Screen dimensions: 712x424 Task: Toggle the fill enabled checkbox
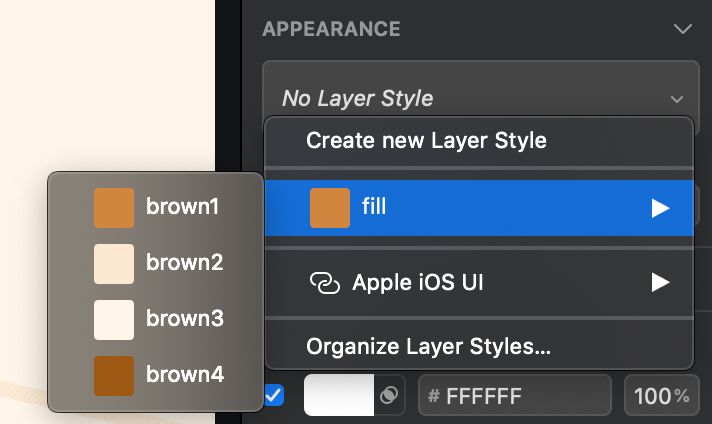[x=274, y=396]
